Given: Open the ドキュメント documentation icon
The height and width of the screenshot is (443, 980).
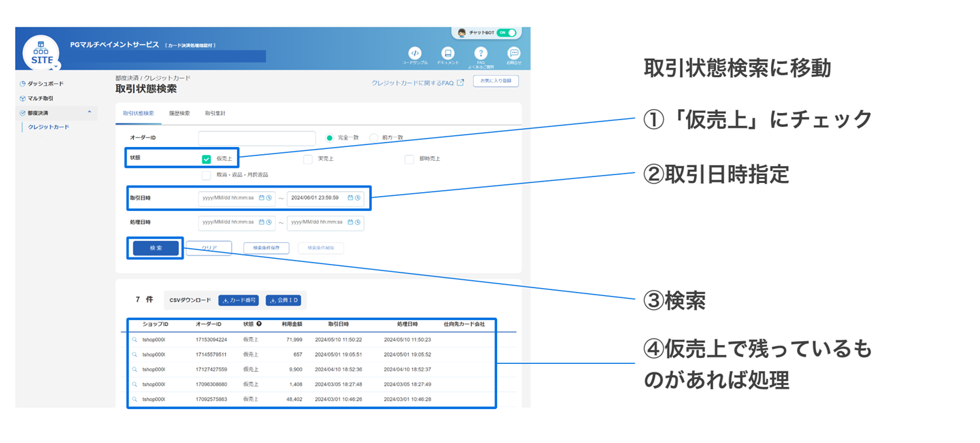Looking at the screenshot, I should tap(448, 53).
